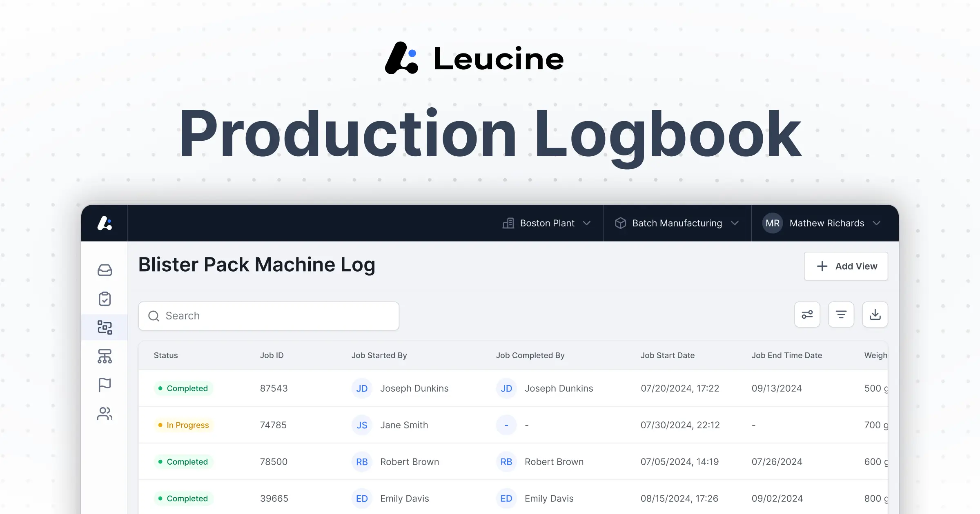
Task: Select Job ID 74785
Action: tap(273, 425)
